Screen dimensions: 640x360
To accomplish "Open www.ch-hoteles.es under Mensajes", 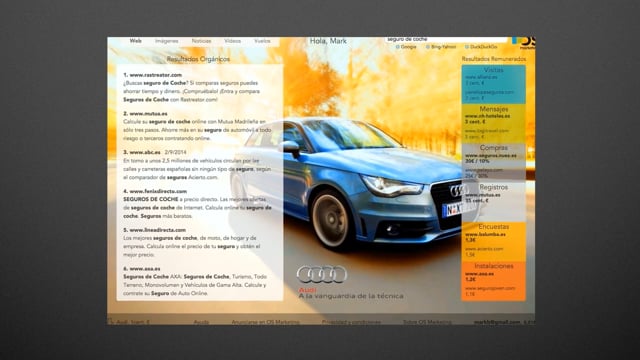I will pyautogui.click(x=487, y=116).
